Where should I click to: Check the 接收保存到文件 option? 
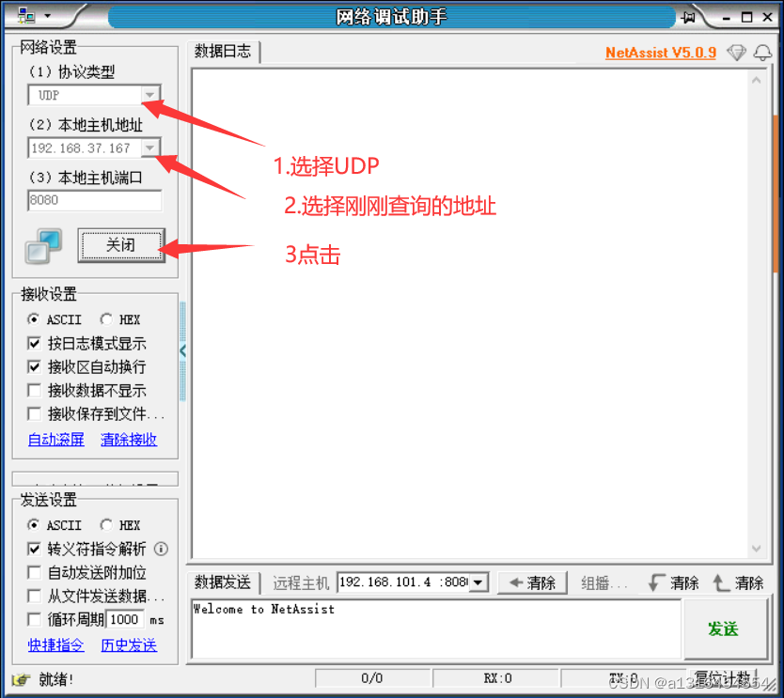pyautogui.click(x=34, y=413)
